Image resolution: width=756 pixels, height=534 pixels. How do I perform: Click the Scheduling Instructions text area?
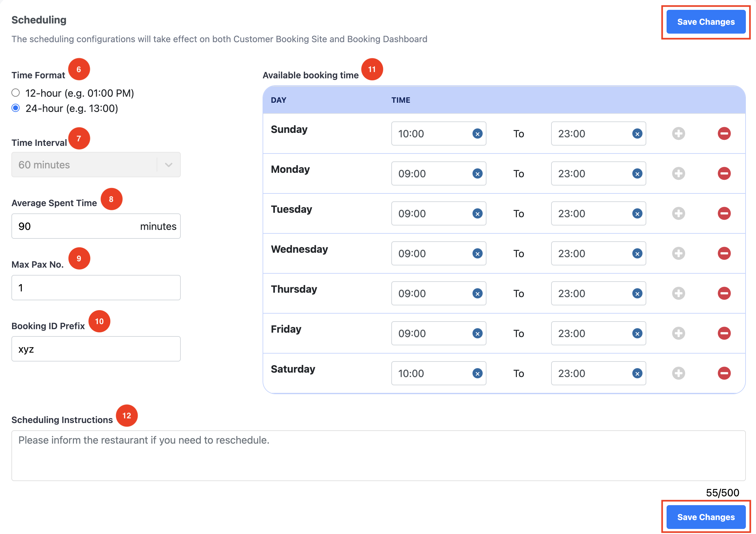point(378,456)
